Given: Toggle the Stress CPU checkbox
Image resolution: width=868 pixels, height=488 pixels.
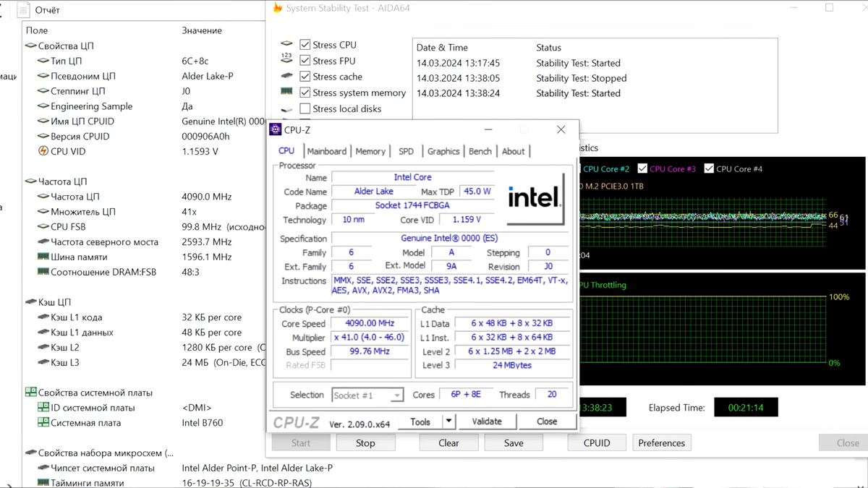Looking at the screenshot, I should click(x=305, y=45).
